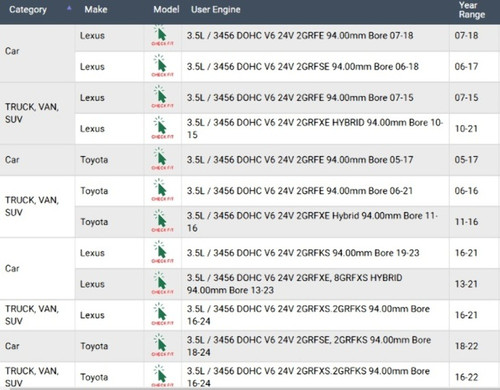Click the User Engine column header
Screen dimensions: 500x390
click(216, 10)
